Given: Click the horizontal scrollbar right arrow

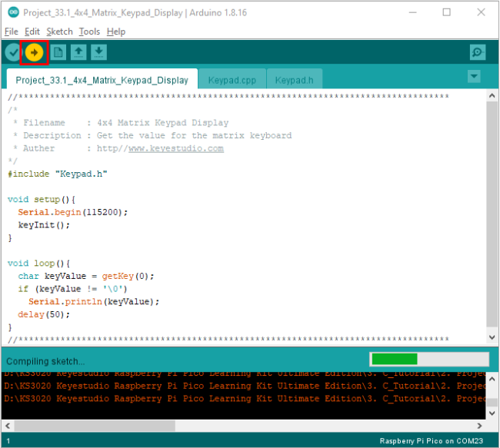Looking at the screenshot, I should click(479, 426).
